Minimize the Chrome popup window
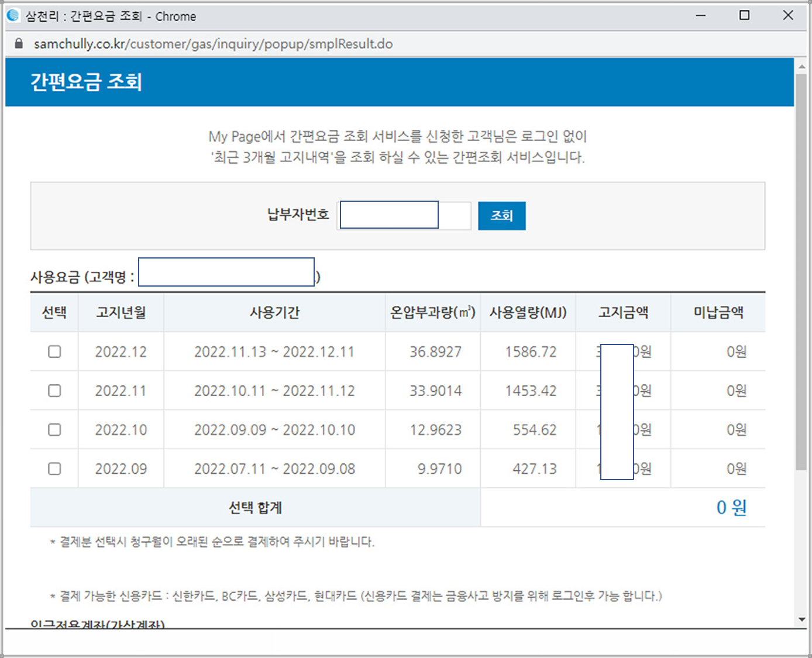812x658 pixels. [x=701, y=16]
